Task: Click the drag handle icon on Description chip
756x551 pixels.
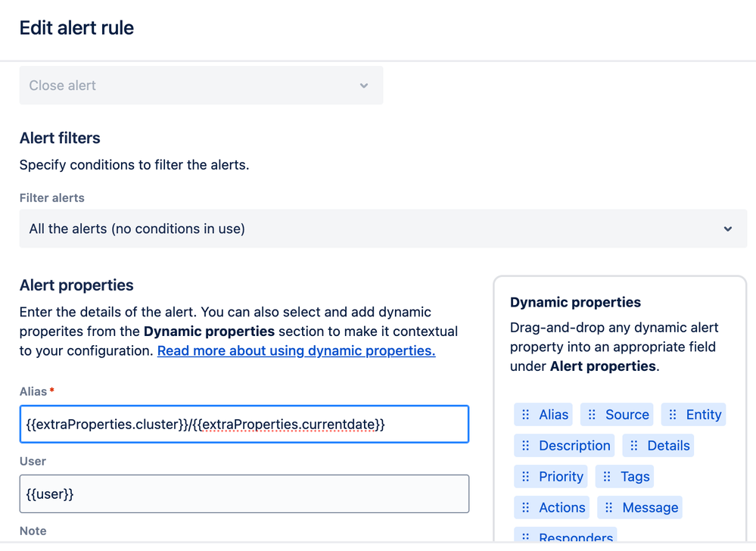Action: [526, 446]
